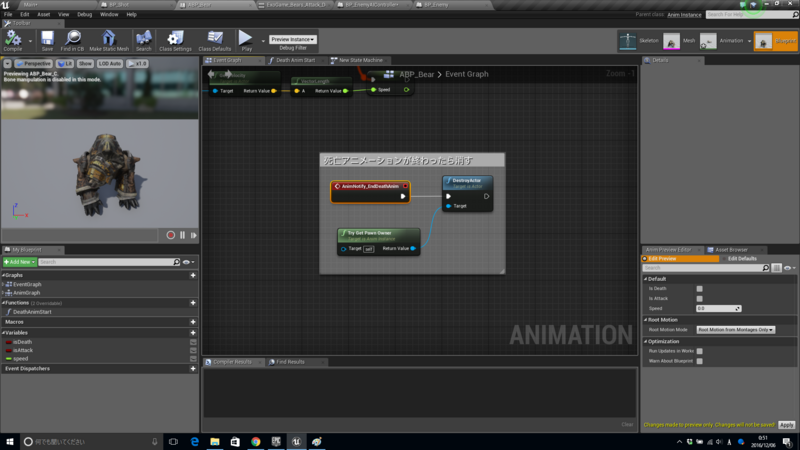Click the Speed value field
Screen dimensions: 800x450
(x=718, y=309)
